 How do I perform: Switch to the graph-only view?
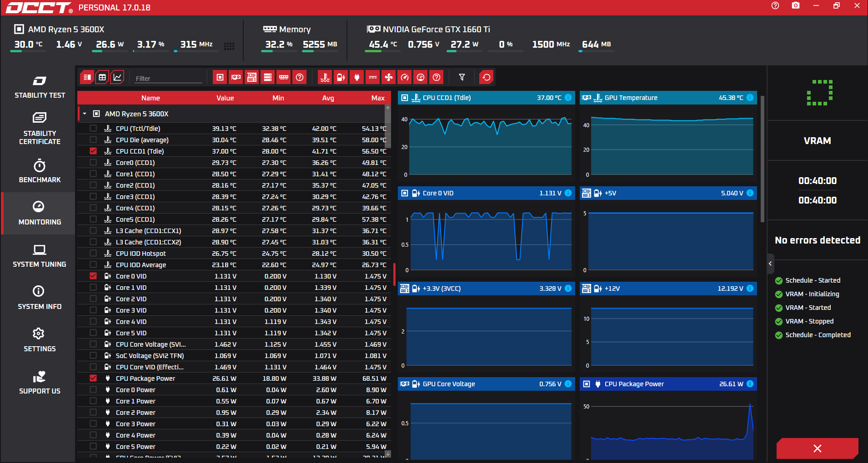(x=117, y=77)
